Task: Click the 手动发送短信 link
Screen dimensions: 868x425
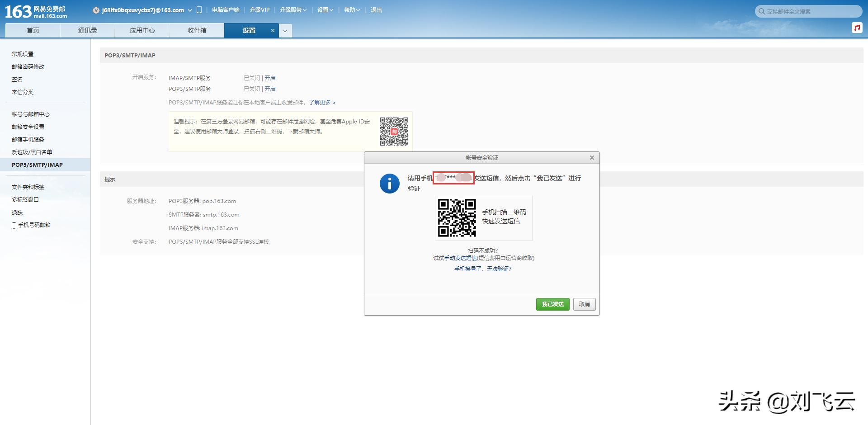Action: coord(460,258)
